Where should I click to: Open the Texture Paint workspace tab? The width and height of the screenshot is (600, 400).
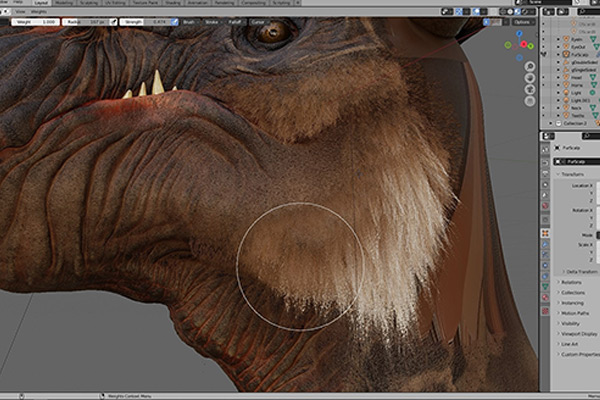tap(145, 3)
